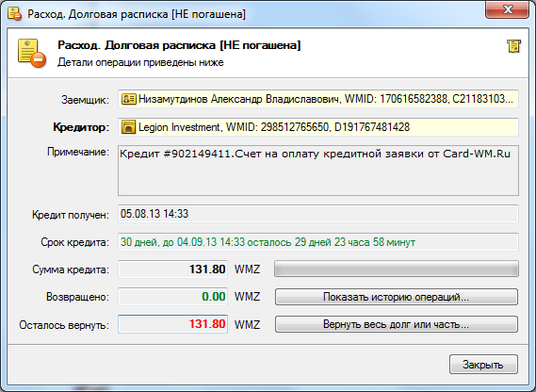Click WMZ next to Возвращено

point(247,297)
